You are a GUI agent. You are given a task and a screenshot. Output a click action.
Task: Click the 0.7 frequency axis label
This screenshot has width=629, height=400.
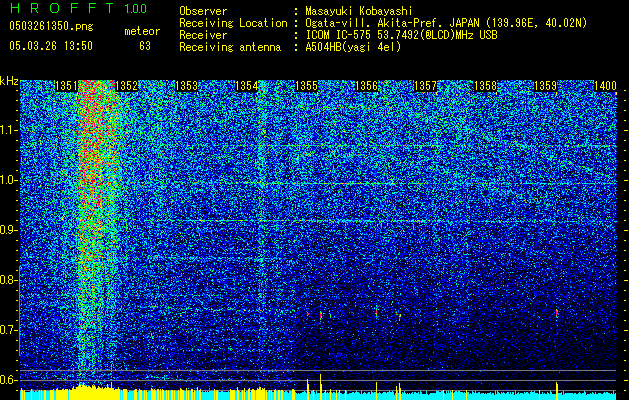point(9,330)
